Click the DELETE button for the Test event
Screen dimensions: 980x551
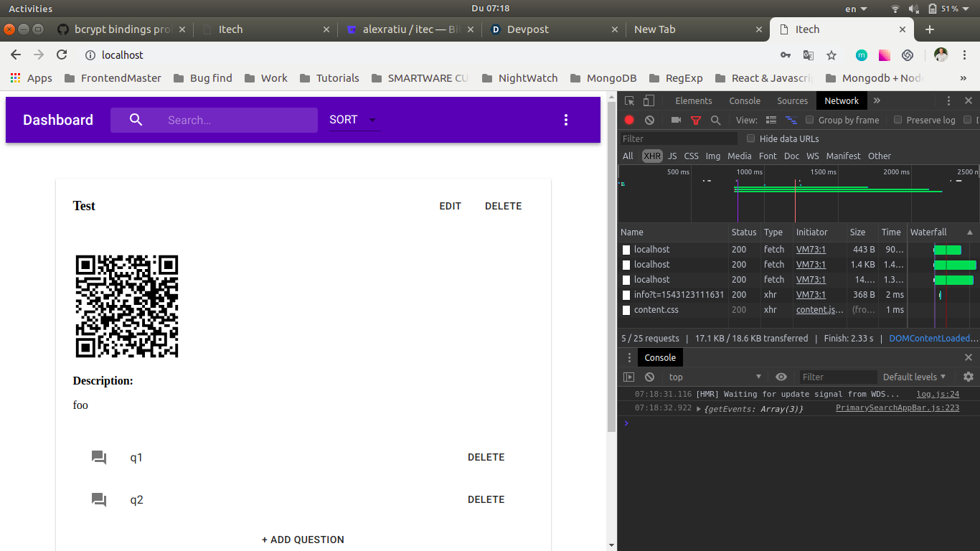click(x=504, y=206)
